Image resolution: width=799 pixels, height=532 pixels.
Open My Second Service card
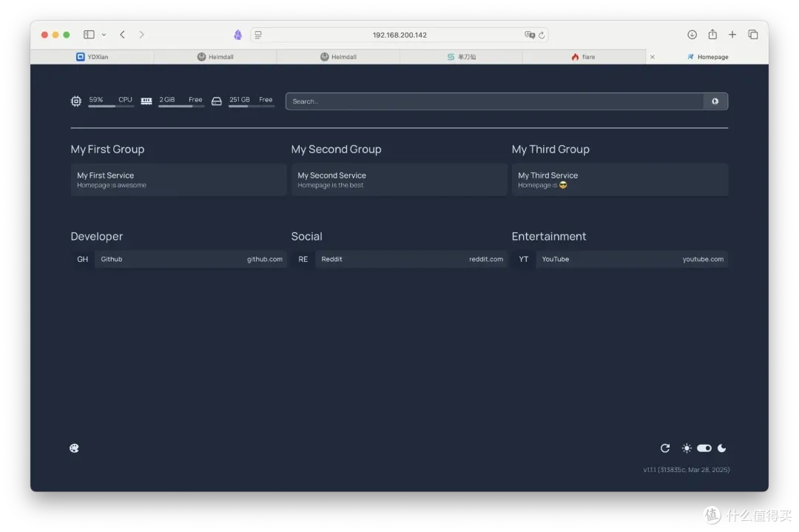[x=399, y=180]
